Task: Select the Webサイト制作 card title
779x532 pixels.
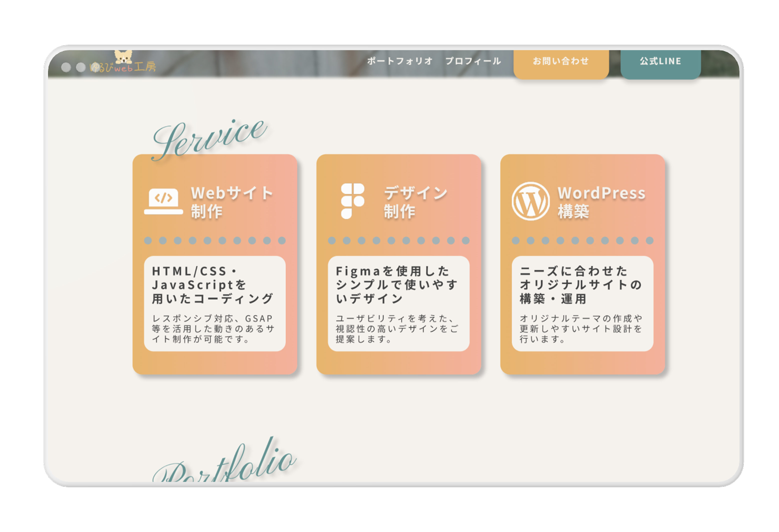Action: (x=231, y=202)
